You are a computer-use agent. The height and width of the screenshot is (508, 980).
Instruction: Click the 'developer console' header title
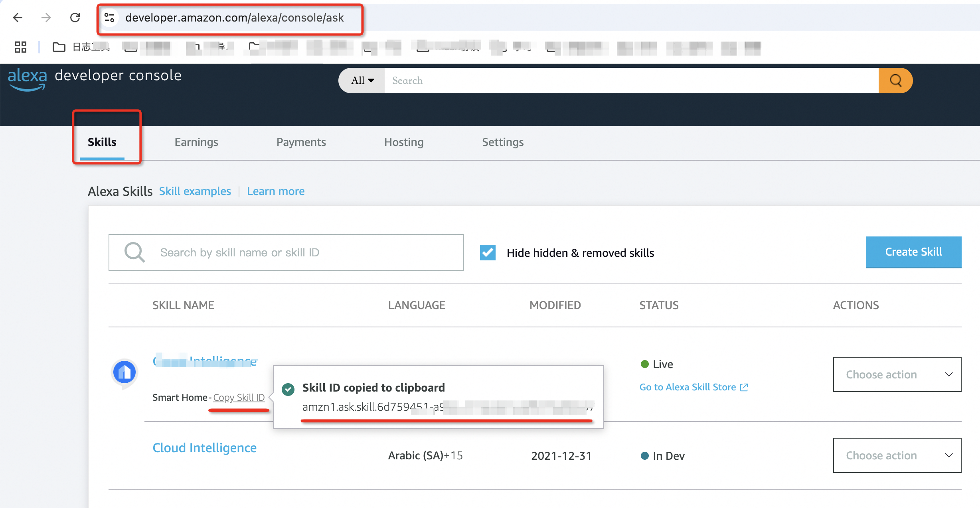click(x=118, y=75)
